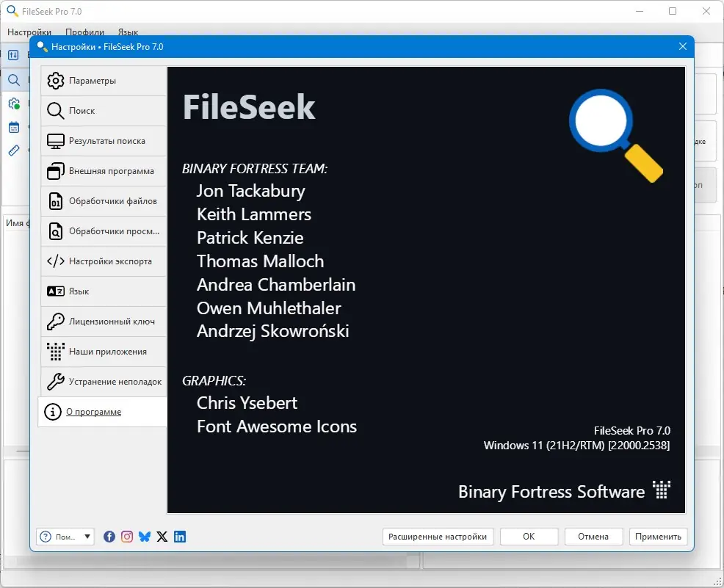Open the Bluesky butterfly icon
Viewport: 724px width, 588px height.
pyautogui.click(x=145, y=537)
